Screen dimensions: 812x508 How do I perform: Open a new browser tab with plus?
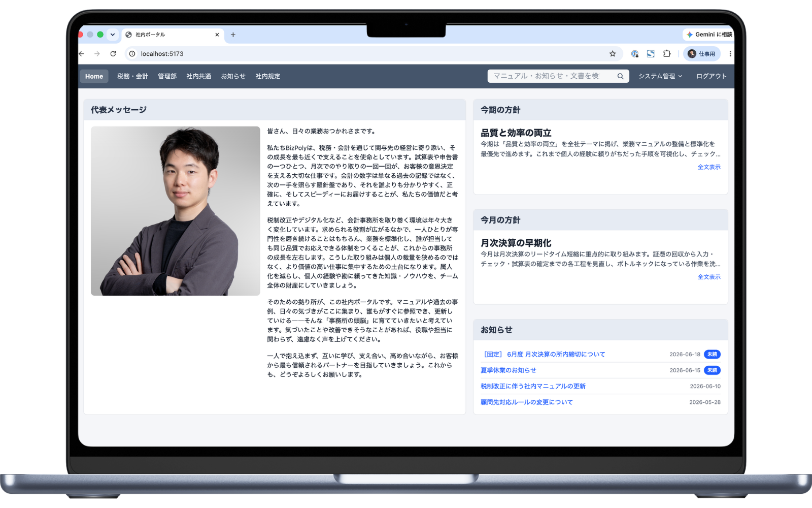click(x=233, y=35)
